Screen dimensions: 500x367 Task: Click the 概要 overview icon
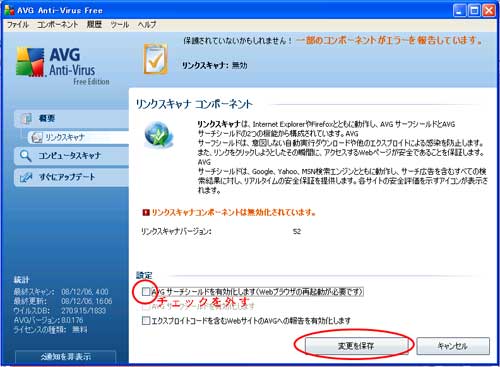(x=26, y=118)
